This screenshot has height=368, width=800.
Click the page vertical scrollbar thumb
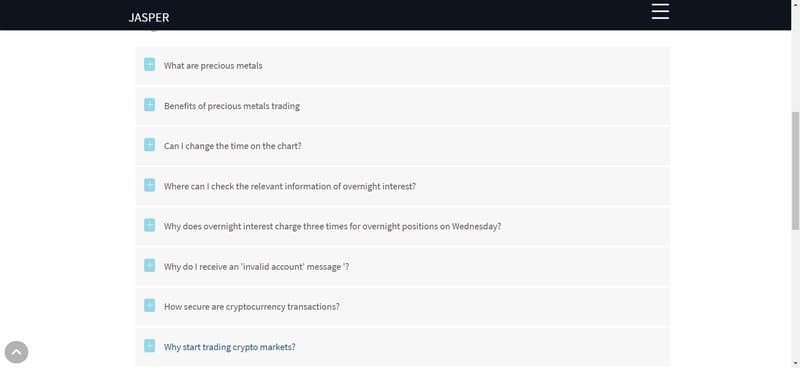(795, 170)
